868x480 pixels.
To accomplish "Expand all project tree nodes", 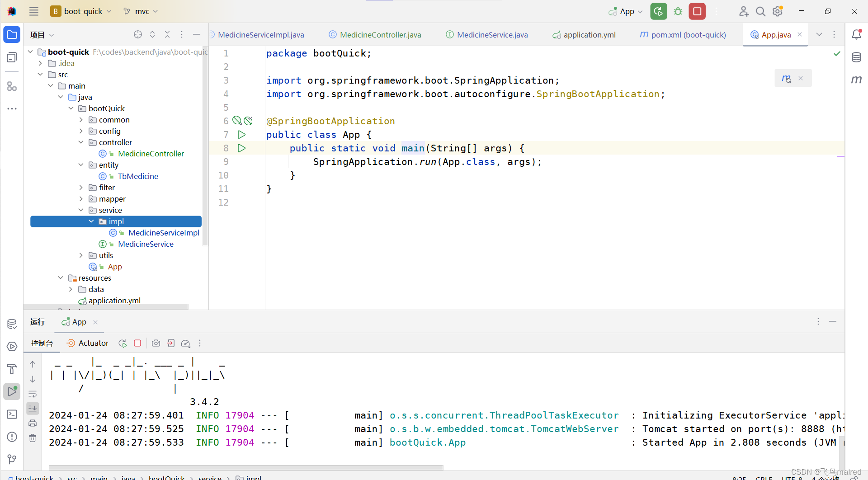I will [152, 34].
